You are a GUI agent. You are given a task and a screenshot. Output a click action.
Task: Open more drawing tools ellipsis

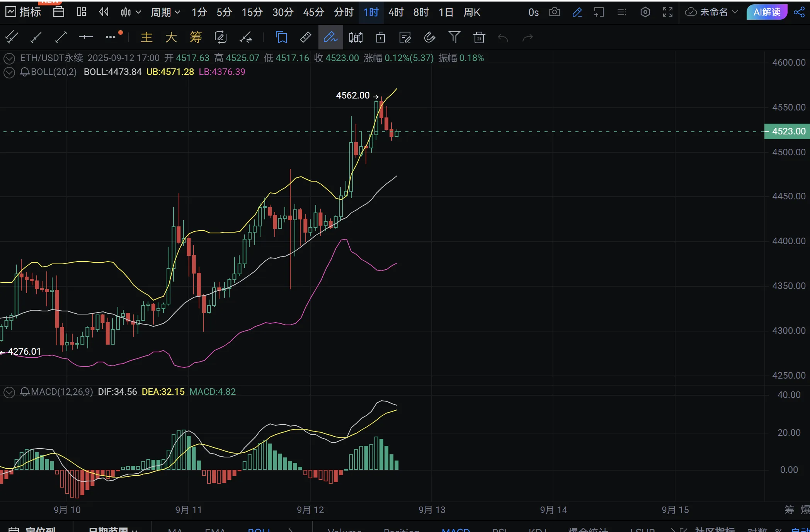tap(111, 37)
